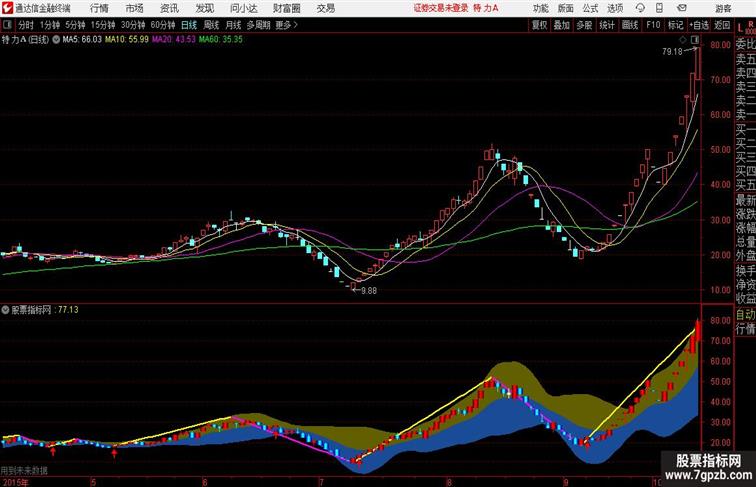
Task: Open the 资讯 menu
Action: (169, 8)
